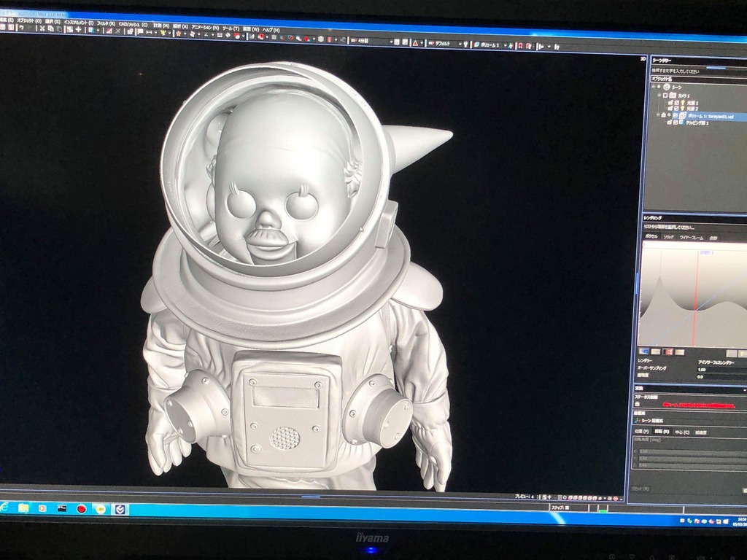Toggle the カメラ 1 checkbox
This screenshot has height=560, width=747.
click(x=665, y=96)
